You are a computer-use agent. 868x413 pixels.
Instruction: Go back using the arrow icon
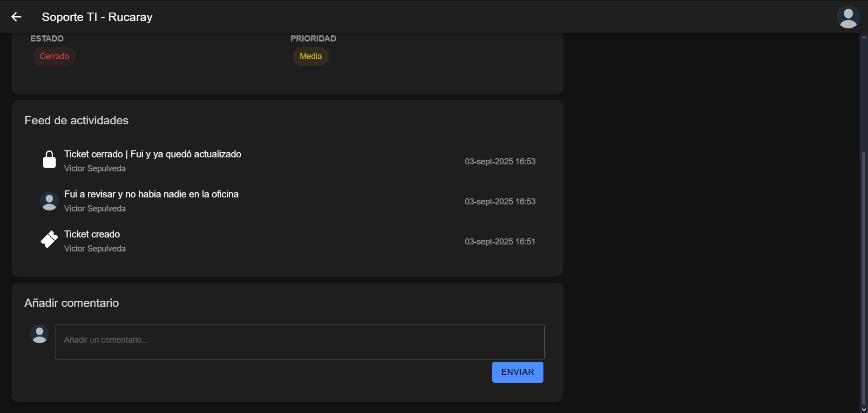16,17
